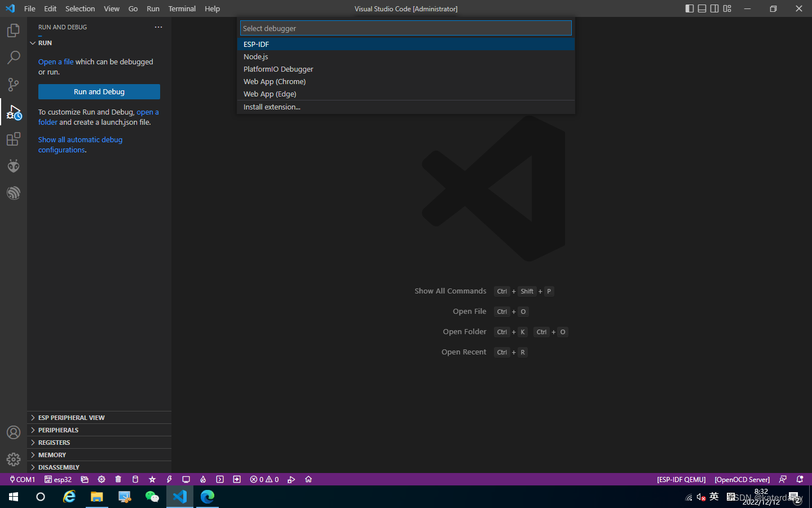Screen dimensions: 812x508
Task: Click the 'Open a file' link
Action: click(x=56, y=62)
